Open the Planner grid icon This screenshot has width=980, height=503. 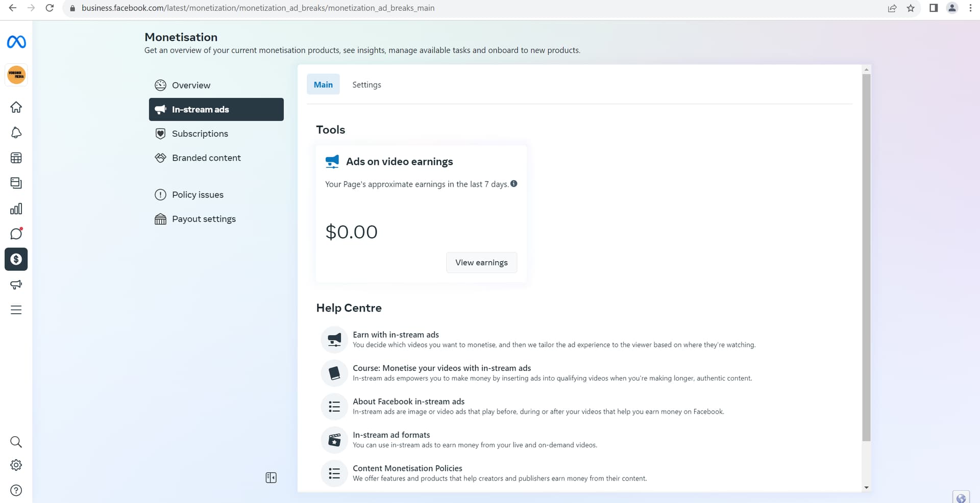coord(16,158)
